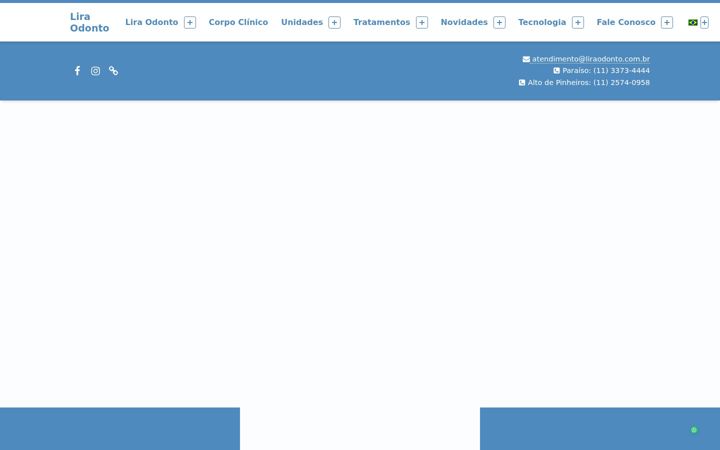Click the chain link social icon
The height and width of the screenshot is (450, 720).
point(113,71)
